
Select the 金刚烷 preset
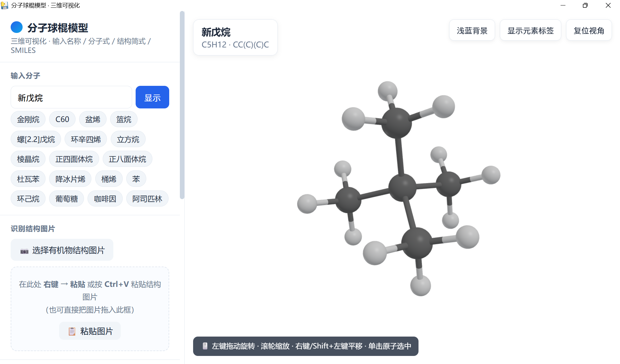click(28, 119)
